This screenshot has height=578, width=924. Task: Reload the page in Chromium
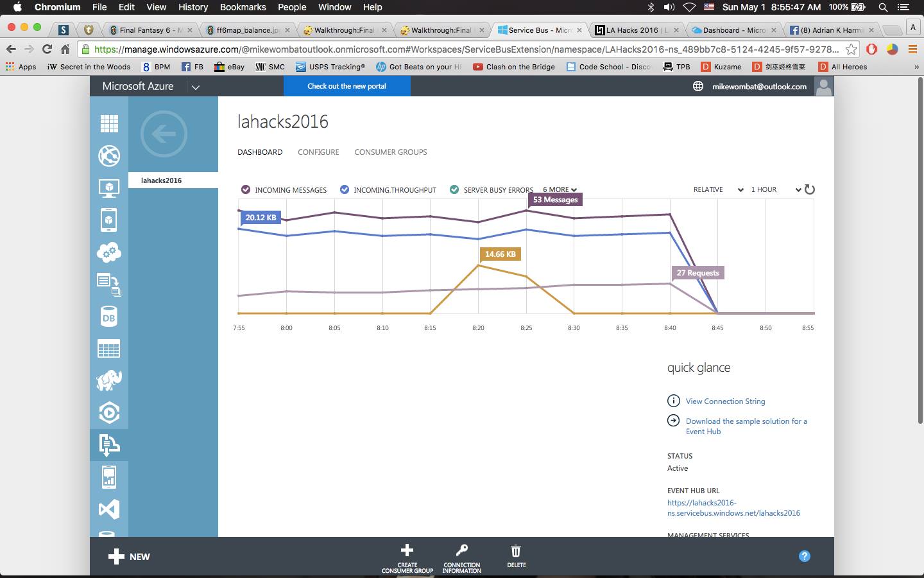[x=47, y=49]
